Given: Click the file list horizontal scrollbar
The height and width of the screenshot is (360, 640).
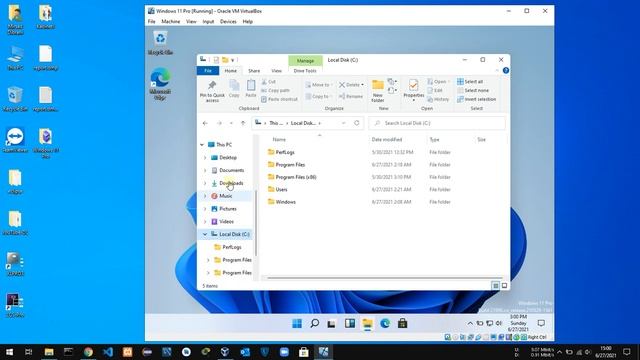Looking at the screenshot, I should (x=384, y=278).
